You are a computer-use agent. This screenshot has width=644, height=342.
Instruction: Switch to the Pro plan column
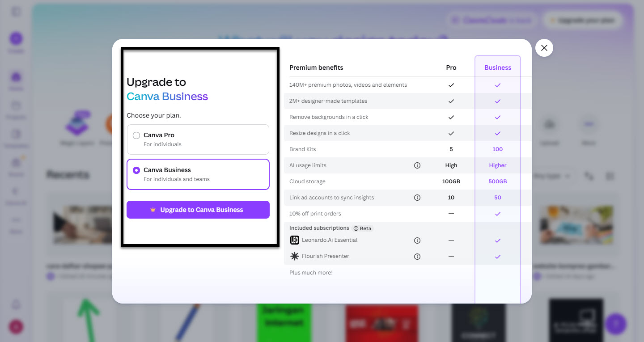click(451, 67)
